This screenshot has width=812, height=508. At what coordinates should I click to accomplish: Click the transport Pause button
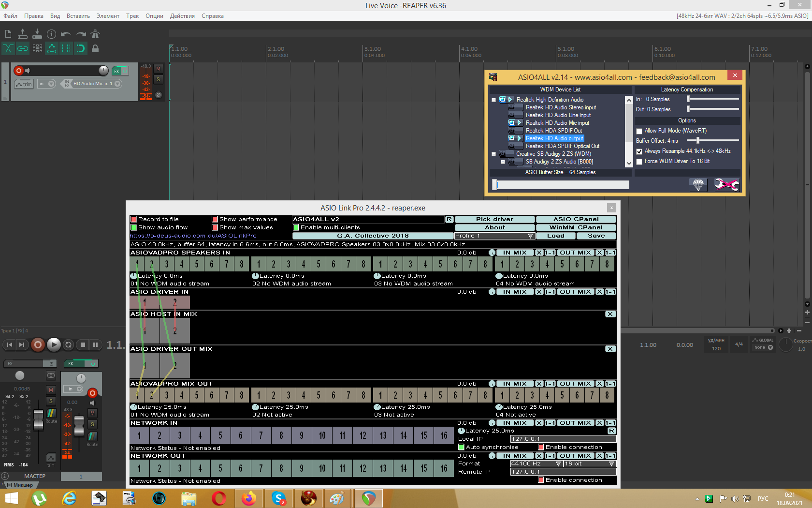95,345
